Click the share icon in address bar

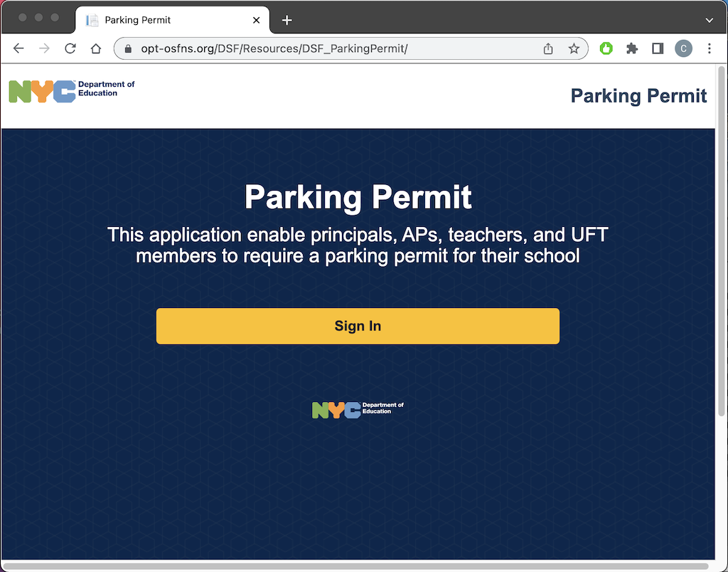pyautogui.click(x=548, y=48)
